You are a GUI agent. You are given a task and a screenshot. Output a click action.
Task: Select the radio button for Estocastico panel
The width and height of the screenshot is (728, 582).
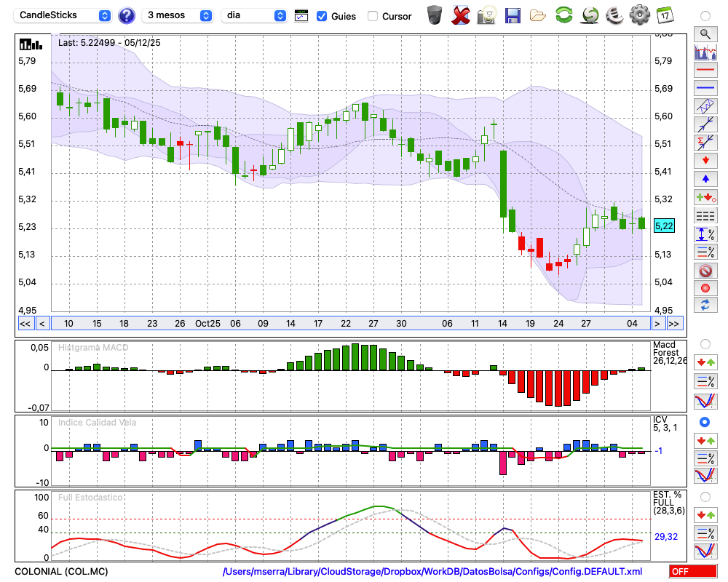[x=705, y=497]
